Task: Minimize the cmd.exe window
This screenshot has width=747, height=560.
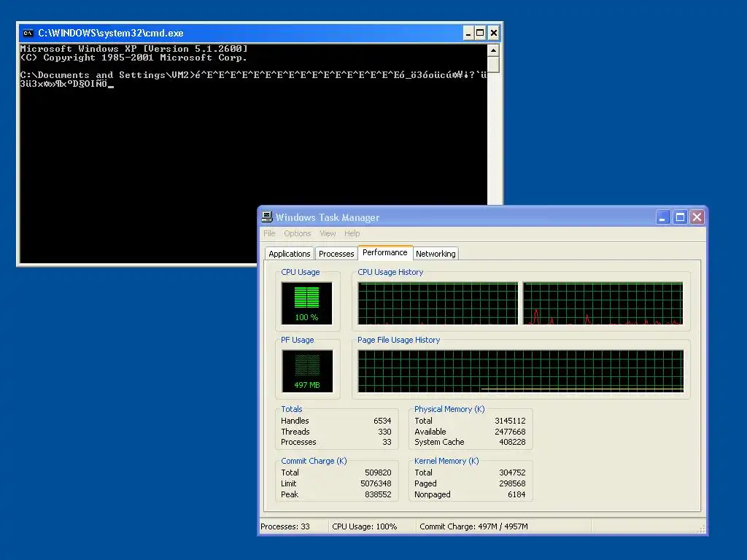Action: 468,33
